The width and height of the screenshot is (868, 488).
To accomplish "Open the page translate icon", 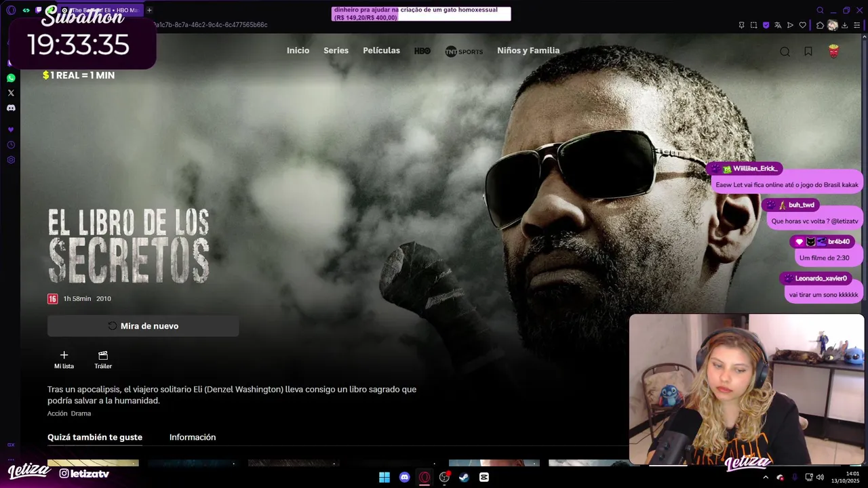I will (x=778, y=25).
